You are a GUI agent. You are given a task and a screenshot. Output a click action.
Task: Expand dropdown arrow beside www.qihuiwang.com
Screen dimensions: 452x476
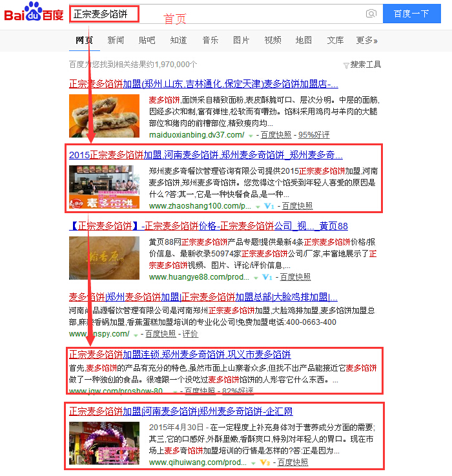click(253, 463)
